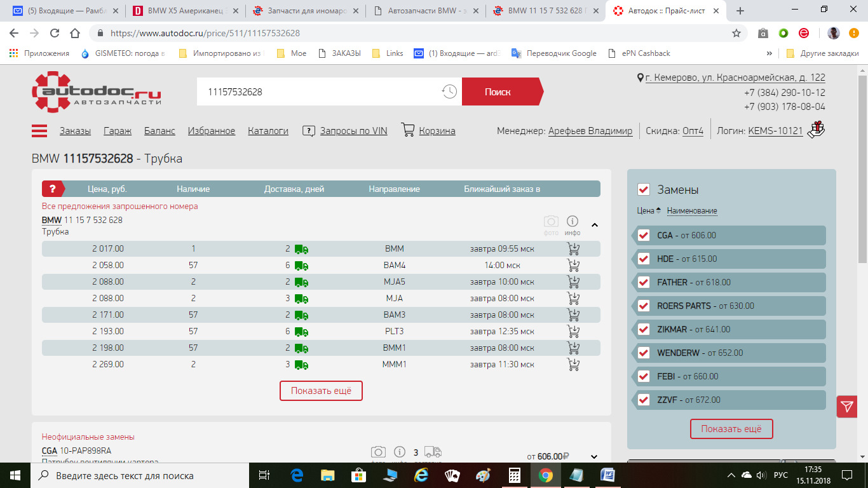This screenshot has height=488, width=868.
Task: Collapse the BMW 11 15 7 532 628 offers
Action: pos(595,225)
